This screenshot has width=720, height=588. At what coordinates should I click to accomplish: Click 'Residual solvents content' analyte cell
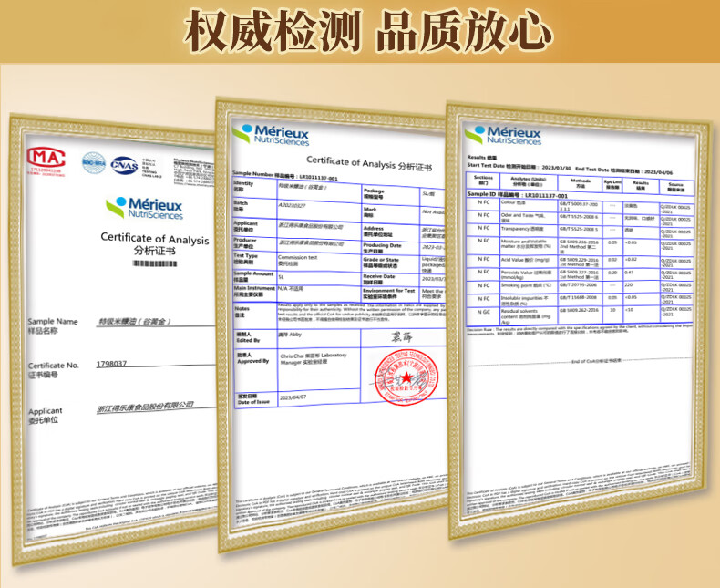coord(529,316)
